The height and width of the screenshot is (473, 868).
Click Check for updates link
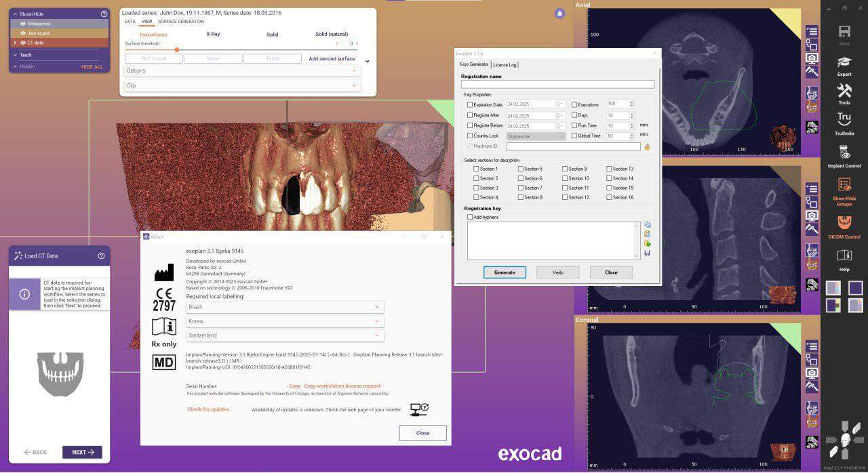(208, 409)
